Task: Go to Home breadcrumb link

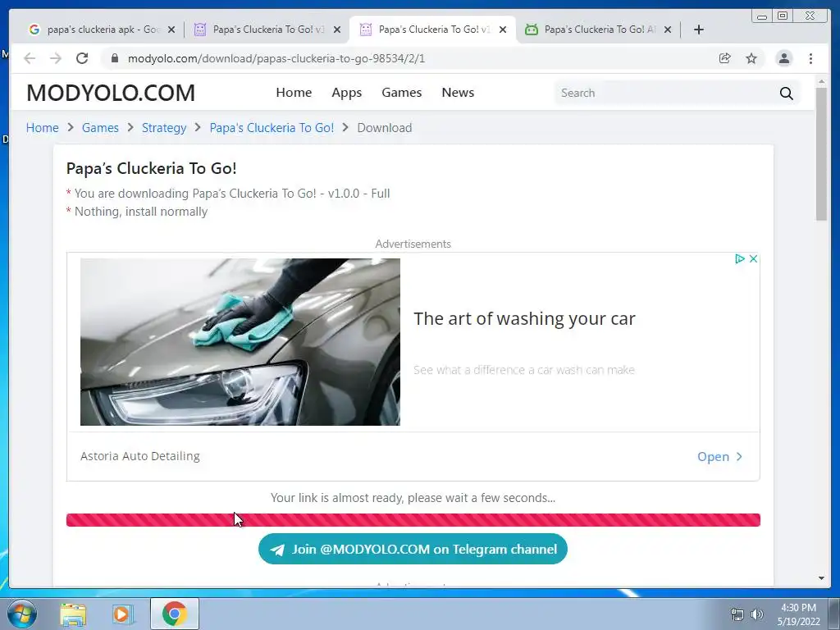Action: [43, 127]
